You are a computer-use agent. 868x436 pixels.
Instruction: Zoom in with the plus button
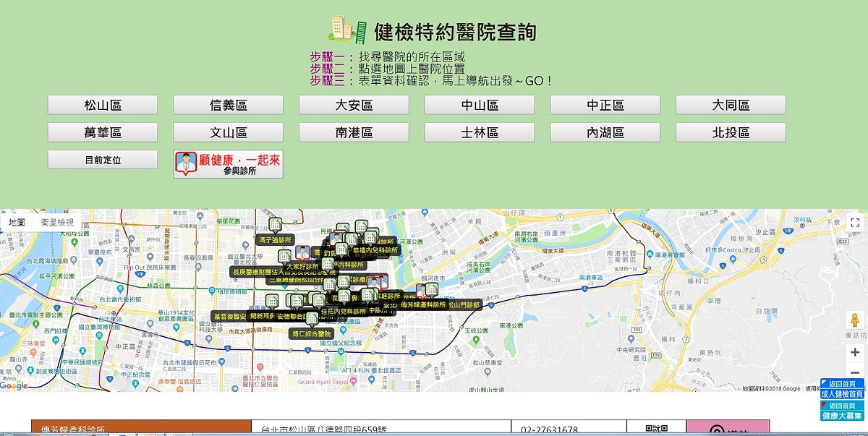(855, 352)
